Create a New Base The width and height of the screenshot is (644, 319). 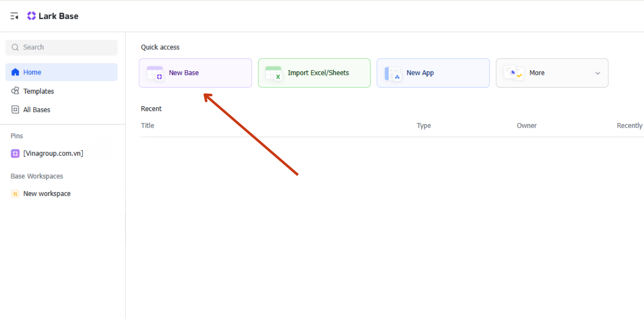(184, 73)
